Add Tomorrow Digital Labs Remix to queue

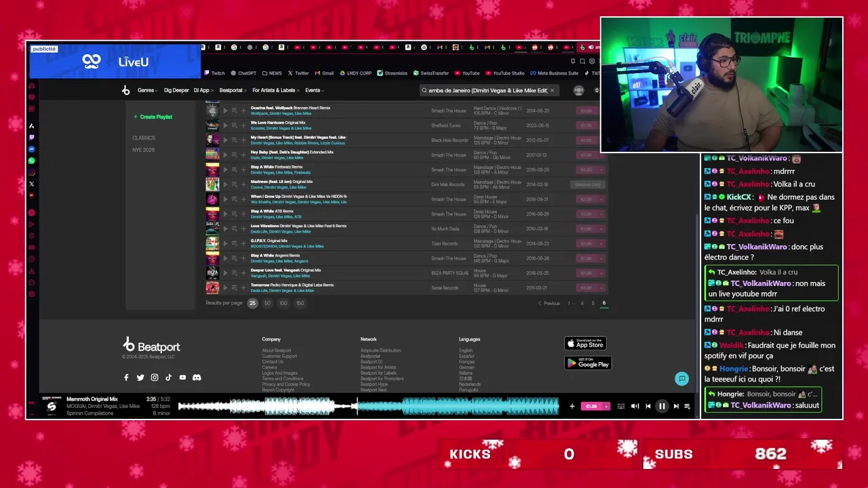pos(234,288)
